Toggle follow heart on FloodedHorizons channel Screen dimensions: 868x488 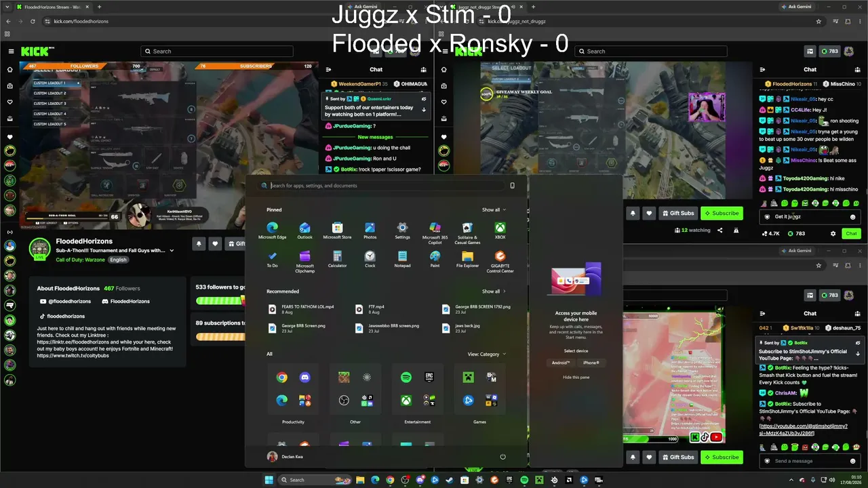(x=215, y=244)
